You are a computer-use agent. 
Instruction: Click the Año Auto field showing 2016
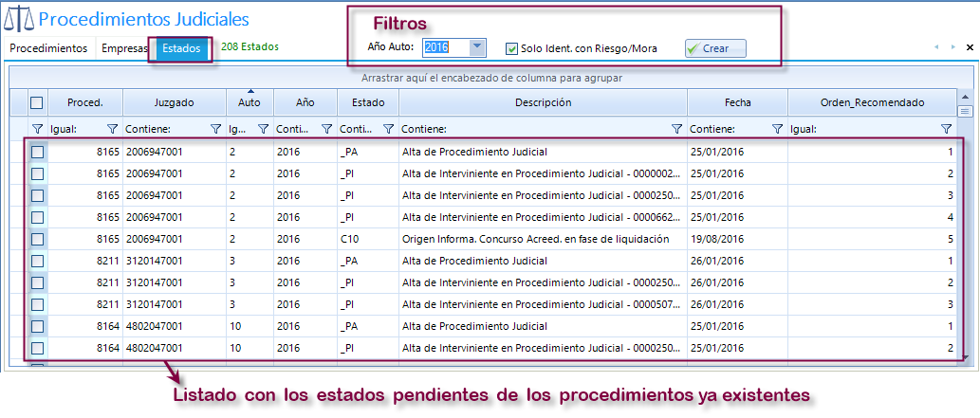click(446, 47)
